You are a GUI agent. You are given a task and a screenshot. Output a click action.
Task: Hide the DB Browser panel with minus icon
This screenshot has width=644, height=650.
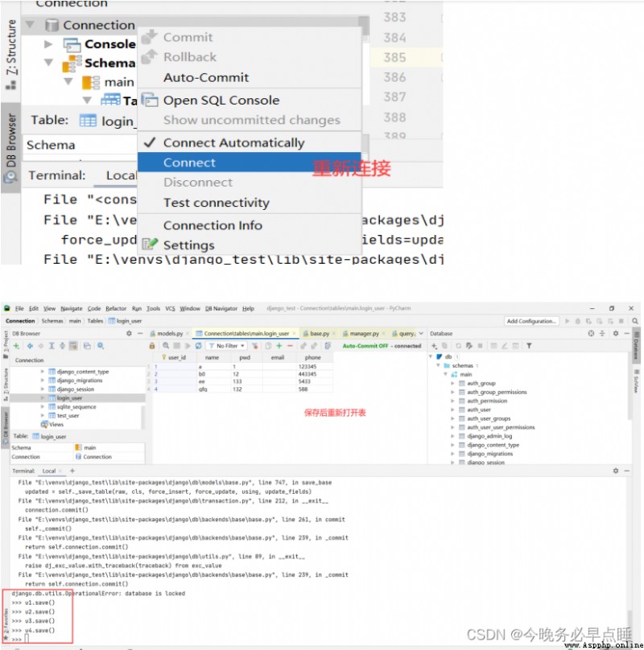pos(140,333)
